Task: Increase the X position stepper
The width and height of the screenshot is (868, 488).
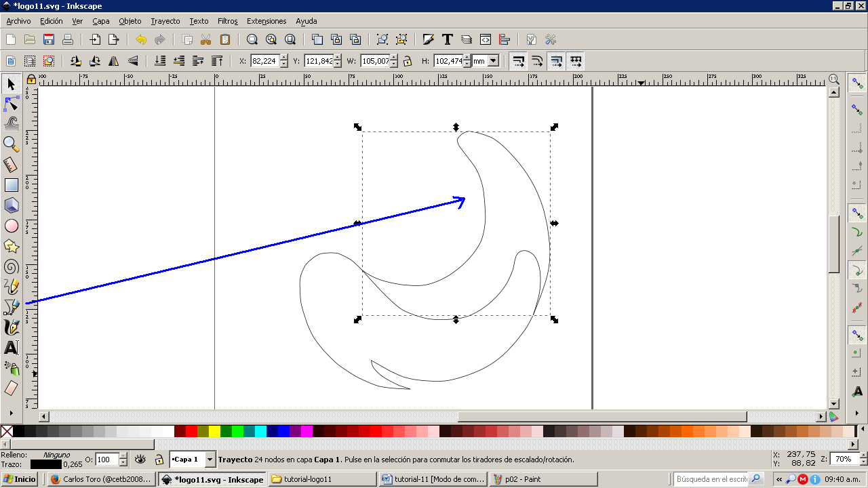Action: click(x=283, y=58)
